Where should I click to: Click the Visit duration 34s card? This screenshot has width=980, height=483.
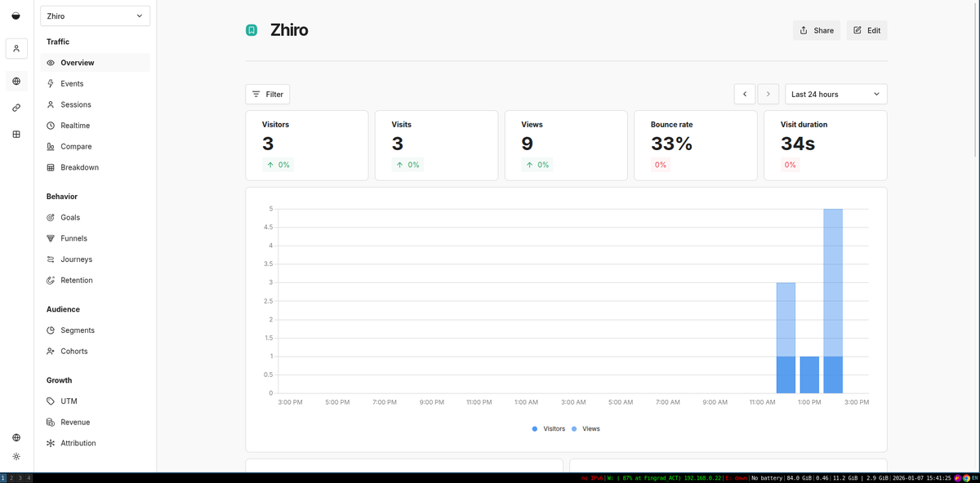click(826, 145)
